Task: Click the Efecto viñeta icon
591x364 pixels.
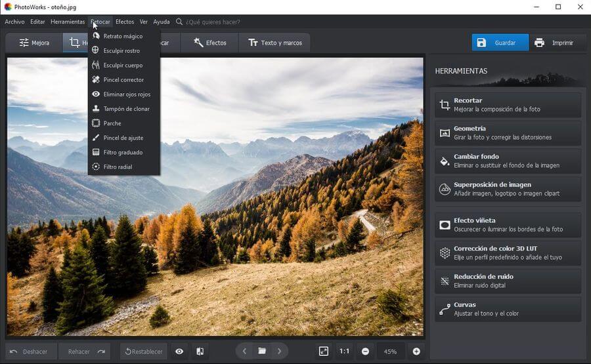Action: pos(445,225)
